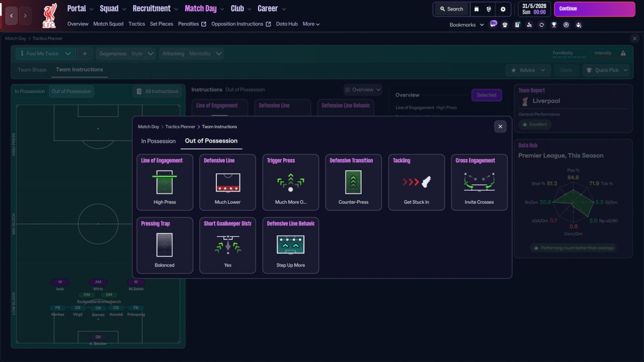644x362 pixels.
Task: Switch pitch view to In Possession
Action: click(x=30, y=92)
